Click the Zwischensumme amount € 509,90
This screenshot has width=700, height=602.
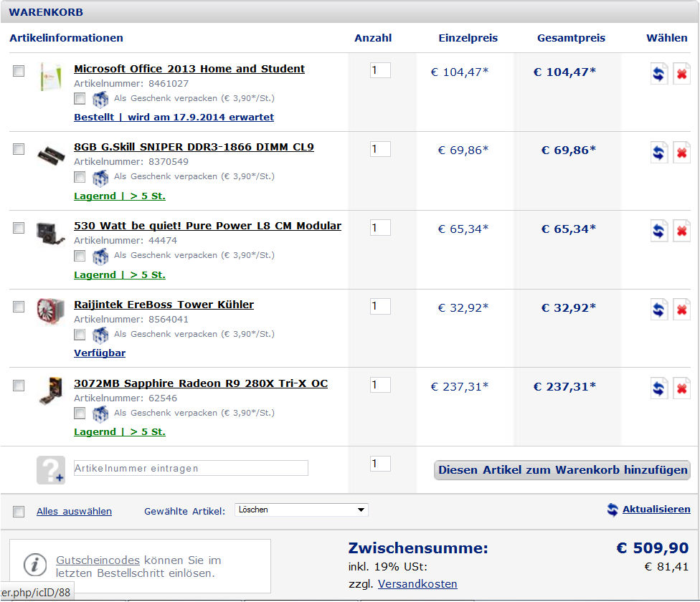click(653, 548)
